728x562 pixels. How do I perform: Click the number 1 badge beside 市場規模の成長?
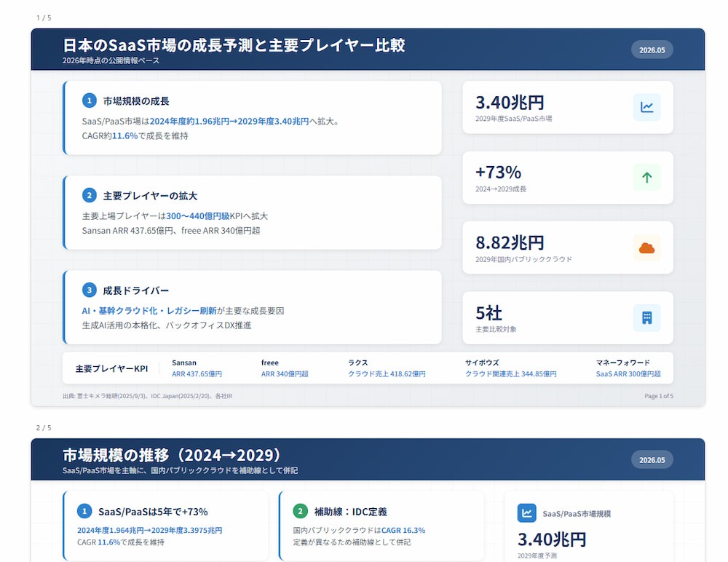[89, 100]
